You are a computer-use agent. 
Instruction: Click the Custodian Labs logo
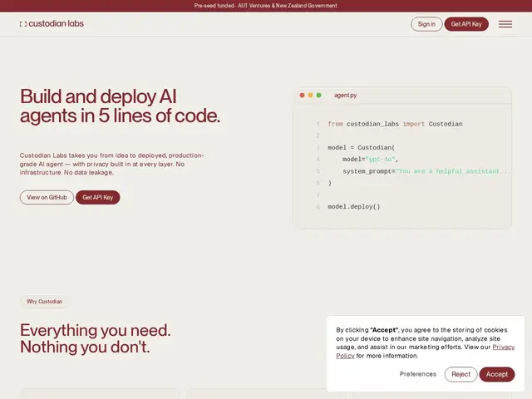pos(52,24)
